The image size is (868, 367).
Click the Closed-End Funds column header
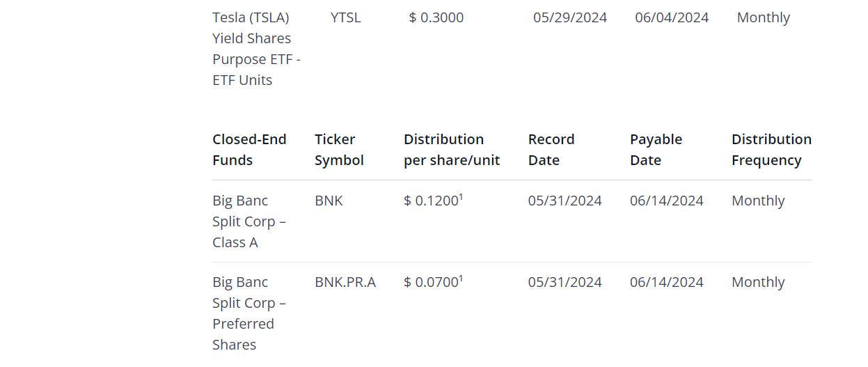[249, 150]
